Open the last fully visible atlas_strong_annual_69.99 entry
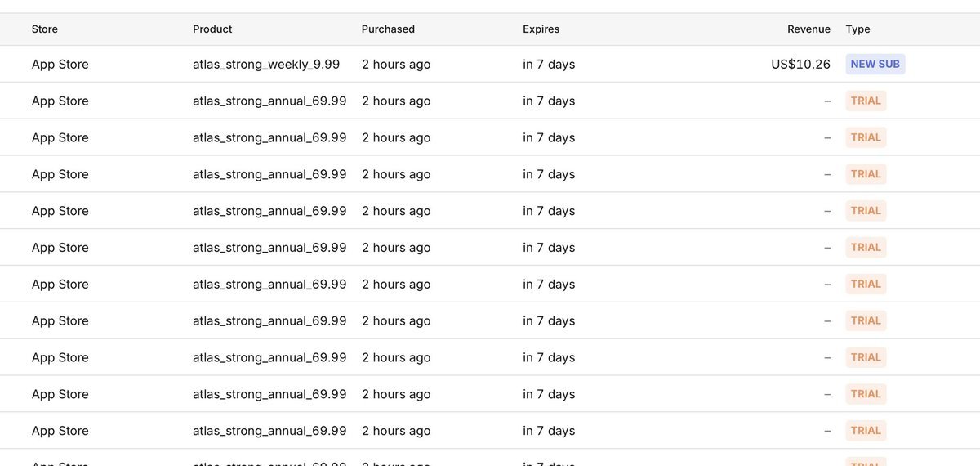The image size is (980, 466). (269, 431)
